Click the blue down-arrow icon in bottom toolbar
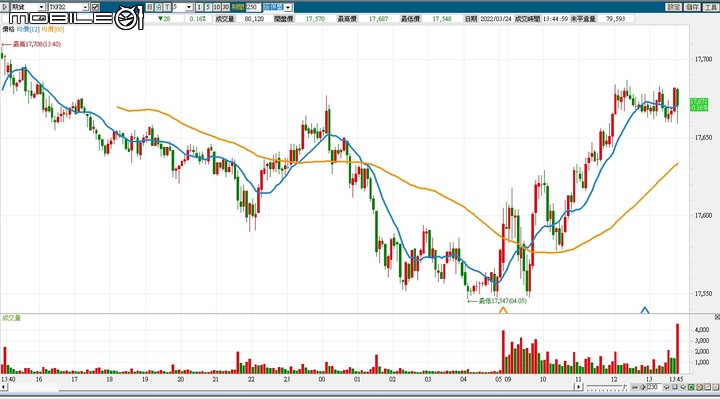This screenshot has height=399, width=720. (x=683, y=388)
